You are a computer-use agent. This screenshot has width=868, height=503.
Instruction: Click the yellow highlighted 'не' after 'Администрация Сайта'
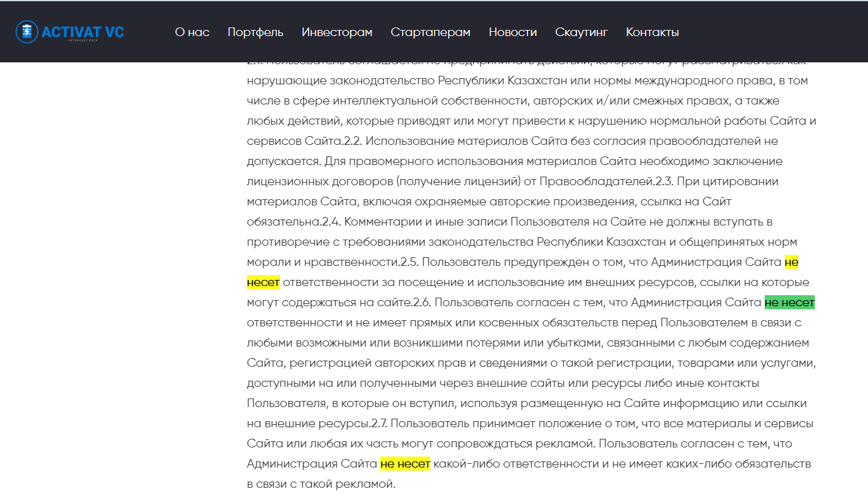[x=792, y=262]
